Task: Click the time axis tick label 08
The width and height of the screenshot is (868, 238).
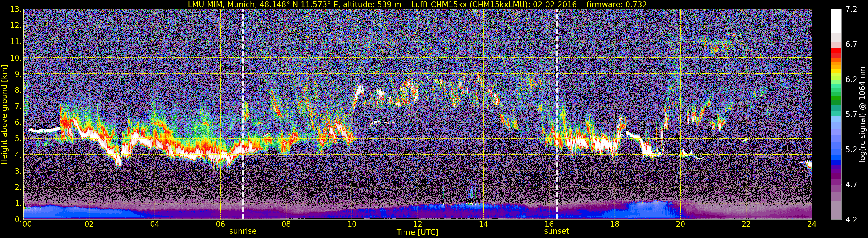Action: [286, 224]
